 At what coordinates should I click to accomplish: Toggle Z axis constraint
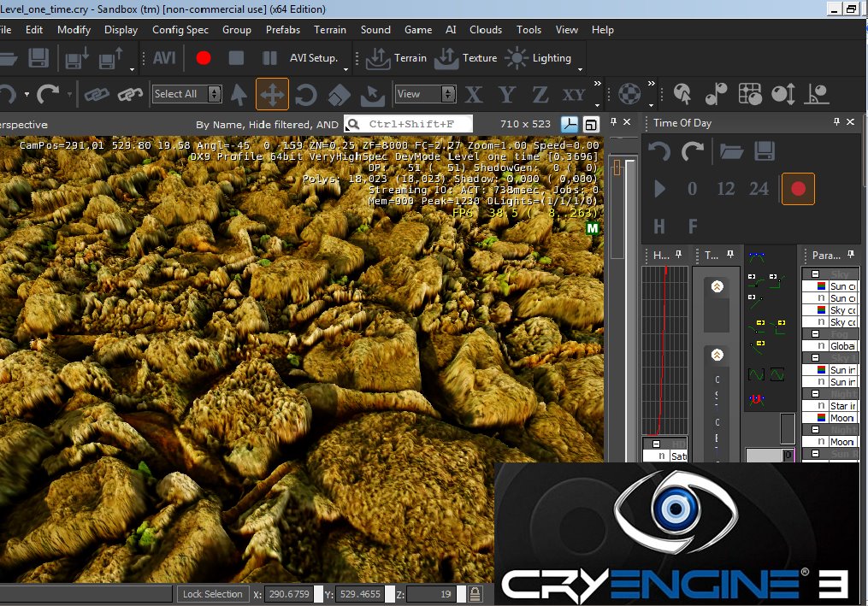pyautogui.click(x=540, y=95)
